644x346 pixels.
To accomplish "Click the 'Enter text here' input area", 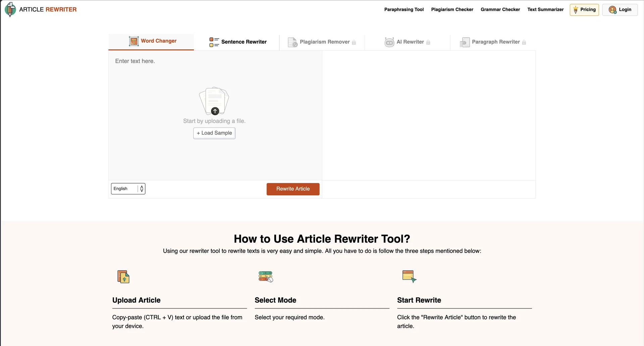I will click(215, 115).
